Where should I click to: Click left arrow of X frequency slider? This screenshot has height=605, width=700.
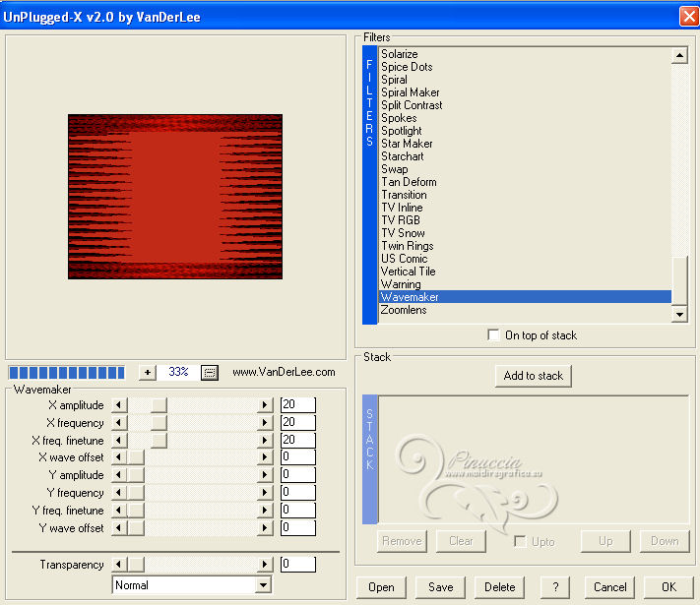point(119,423)
